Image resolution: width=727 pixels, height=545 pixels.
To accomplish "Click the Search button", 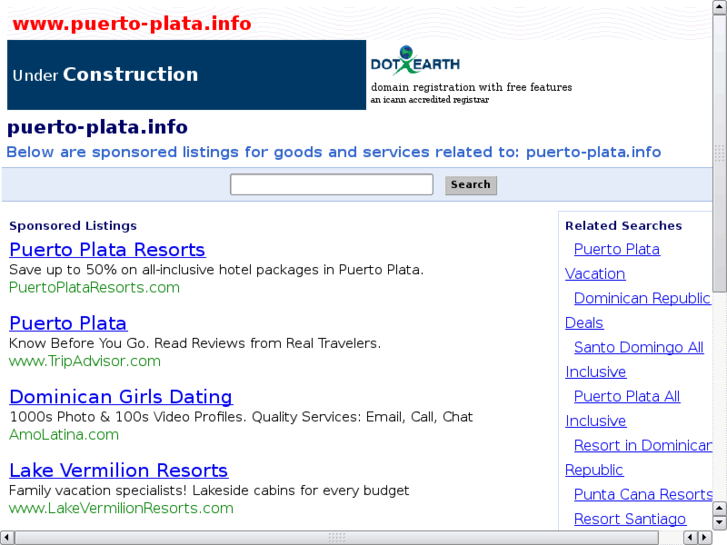I will click(471, 185).
